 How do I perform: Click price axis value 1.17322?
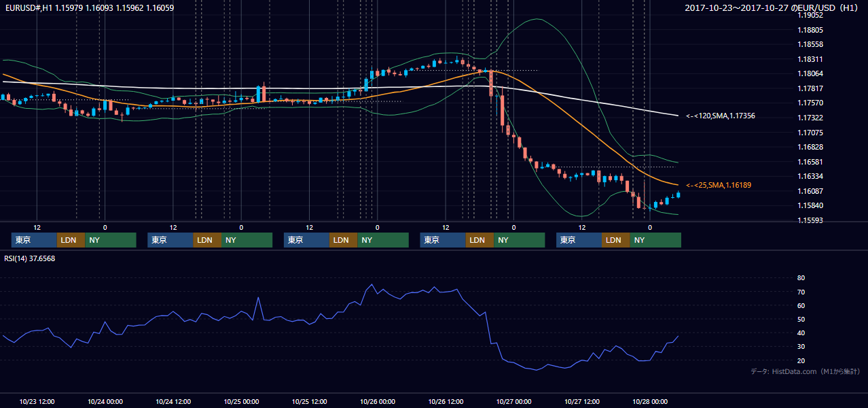tap(810, 118)
